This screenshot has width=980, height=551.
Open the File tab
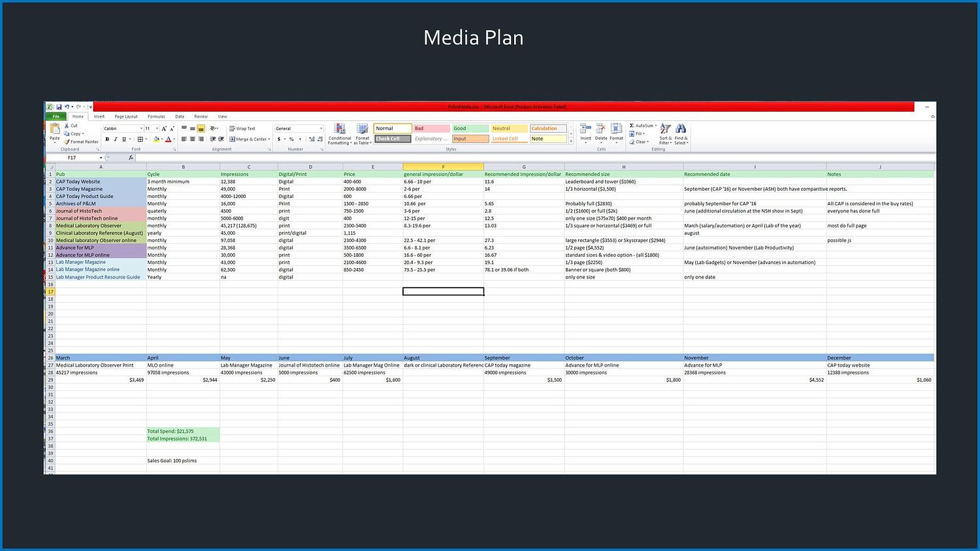tap(56, 116)
